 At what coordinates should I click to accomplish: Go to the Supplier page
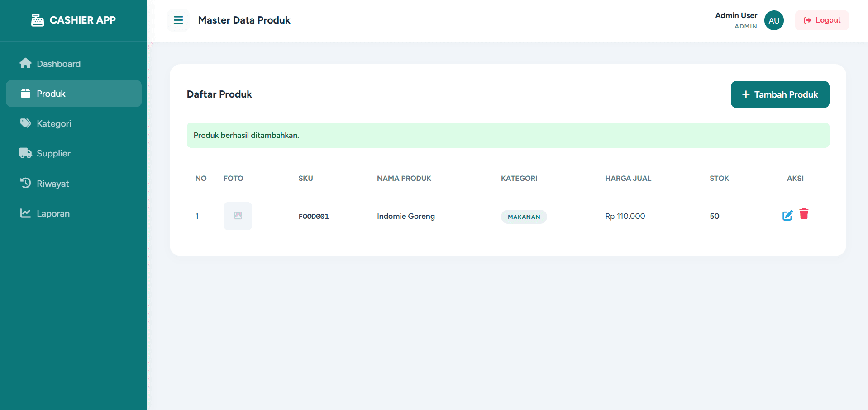click(74, 153)
